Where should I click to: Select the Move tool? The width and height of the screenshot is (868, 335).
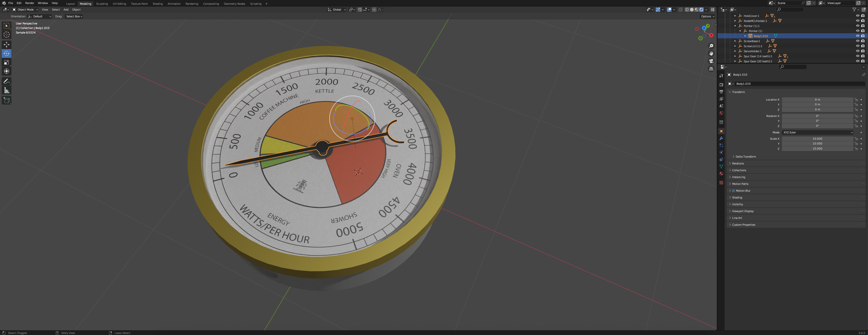click(6, 44)
